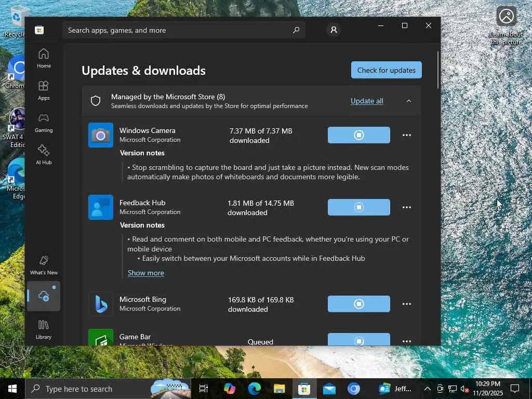Select the Feedback Hub title text
Viewport: 532px width, 399px height.
click(x=142, y=203)
